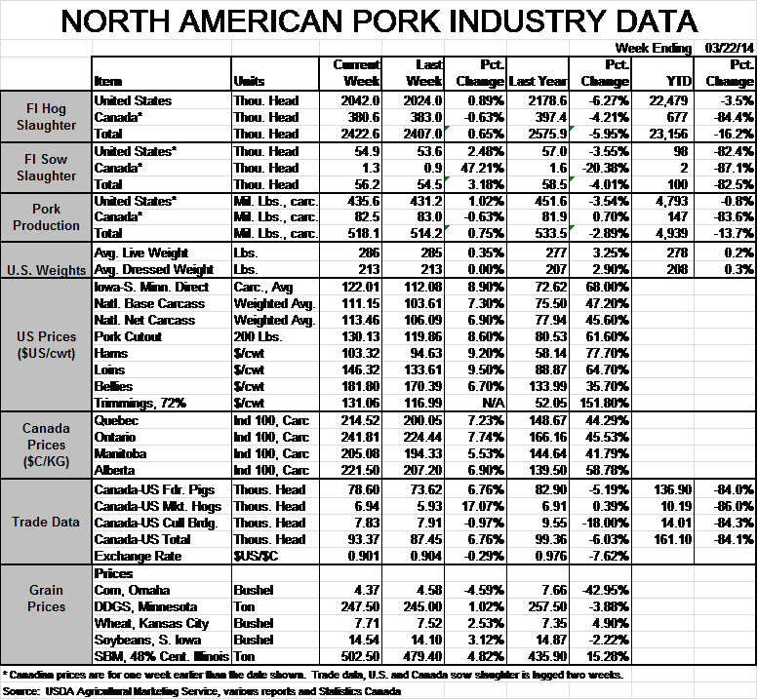
Task: Select 'Avg. Dressed Weight' row label
Action: coord(154,269)
